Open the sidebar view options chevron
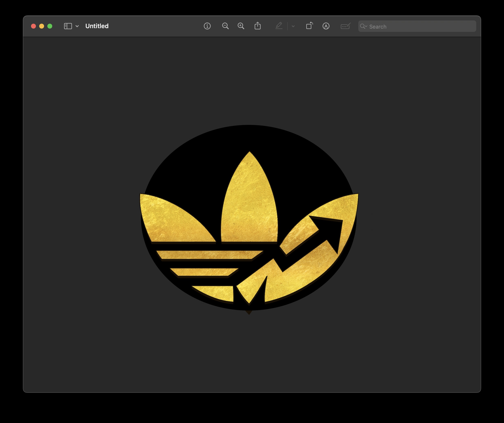This screenshot has width=504, height=423. coord(77,26)
